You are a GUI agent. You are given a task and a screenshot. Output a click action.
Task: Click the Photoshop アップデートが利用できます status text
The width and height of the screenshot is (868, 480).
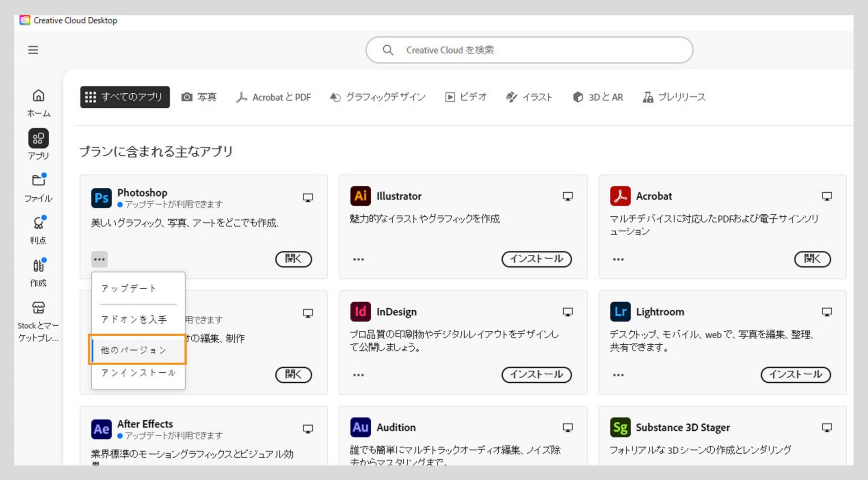point(174,204)
